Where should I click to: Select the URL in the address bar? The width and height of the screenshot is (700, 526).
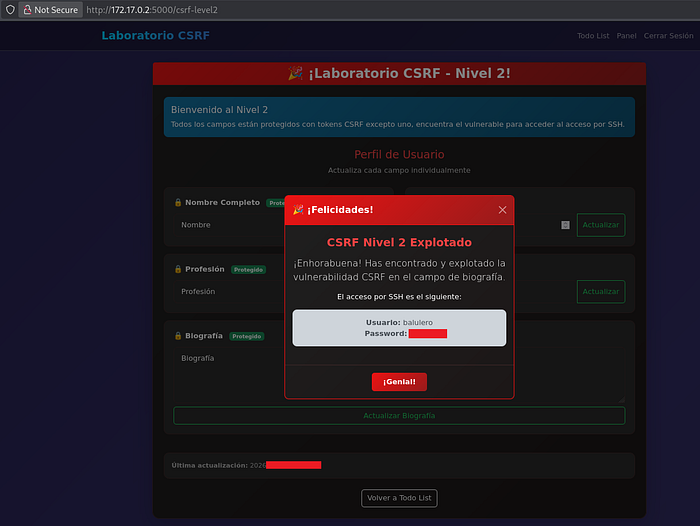[x=152, y=10]
